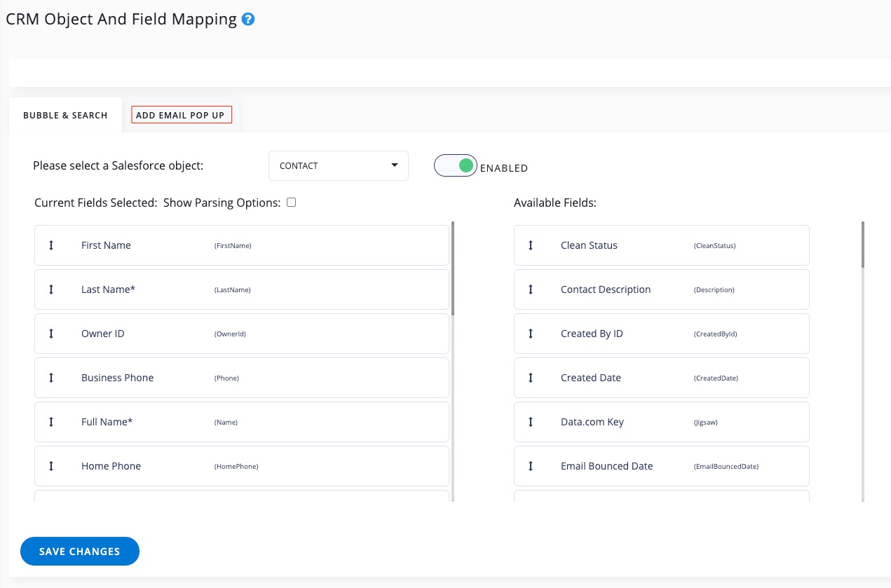This screenshot has height=588, width=891.
Task: Open the Salesforce object Contact dropdown
Action: (x=338, y=166)
